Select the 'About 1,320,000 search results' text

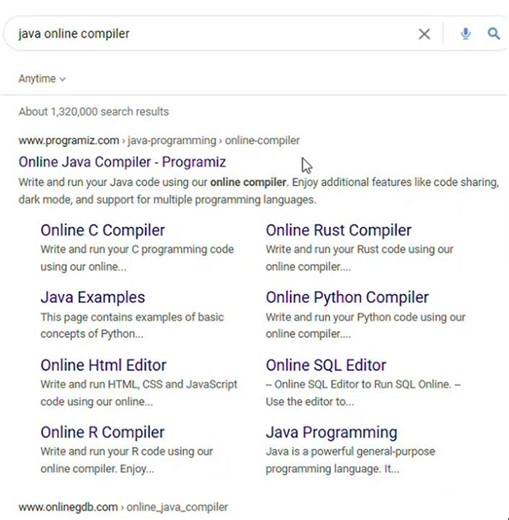point(94,112)
